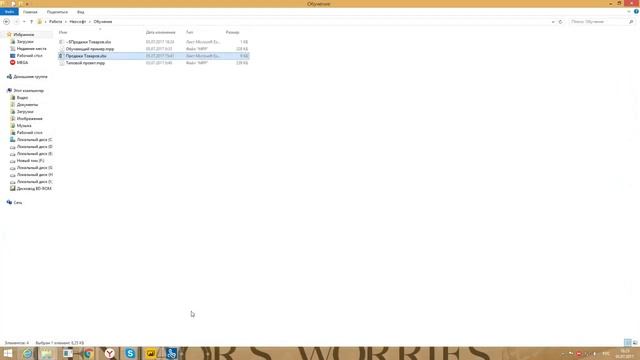Select the Типовой проект.mpp file

coord(85,63)
